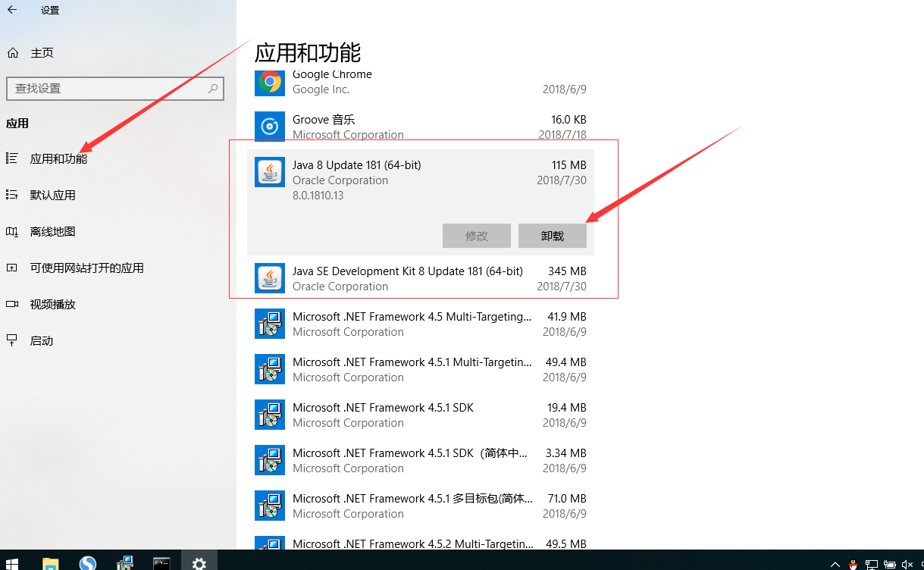924x570 pixels.
Task: Click the 345 MB size of Java SDK
Action: point(567,271)
